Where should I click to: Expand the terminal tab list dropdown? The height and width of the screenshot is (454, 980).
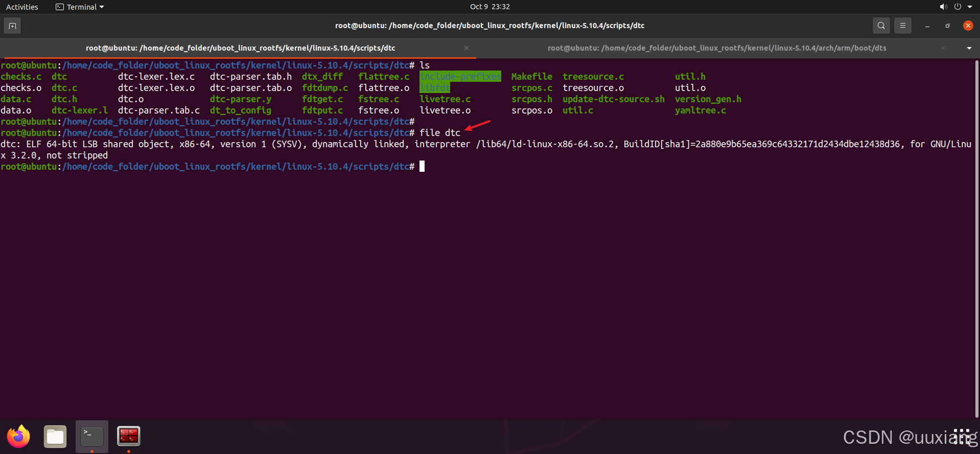(x=969, y=48)
